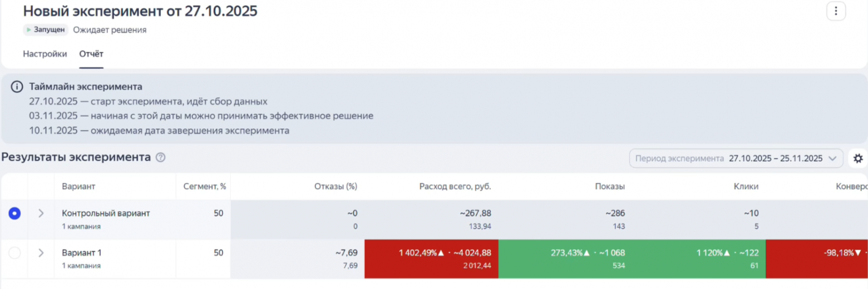The height and width of the screenshot is (289, 868).
Task: Click the Клики column header
Action: point(746,187)
